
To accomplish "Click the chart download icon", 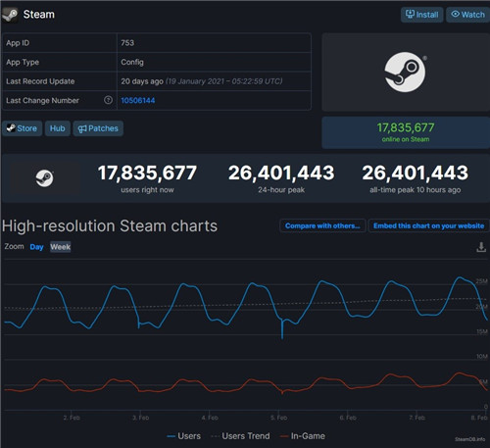I will coord(481,247).
